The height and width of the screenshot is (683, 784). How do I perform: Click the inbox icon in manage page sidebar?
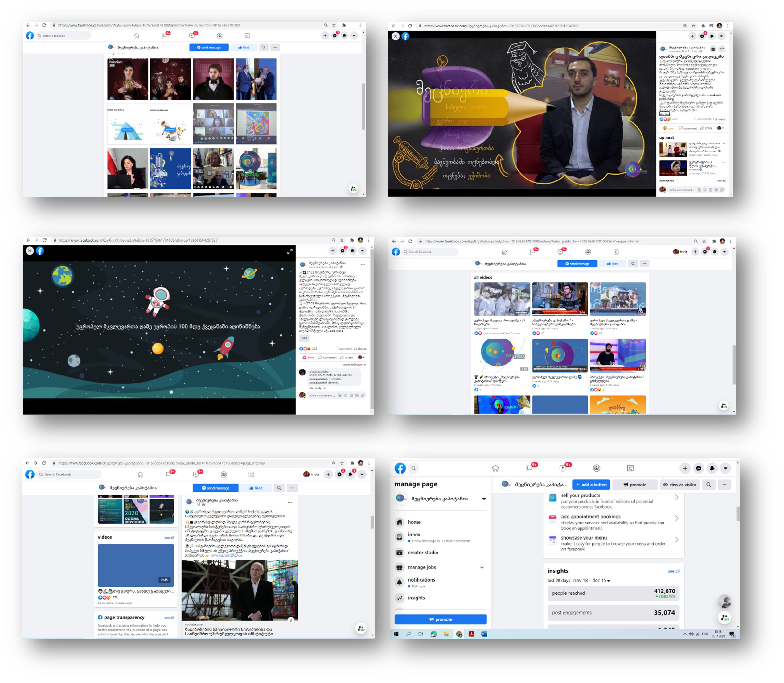coord(399,537)
